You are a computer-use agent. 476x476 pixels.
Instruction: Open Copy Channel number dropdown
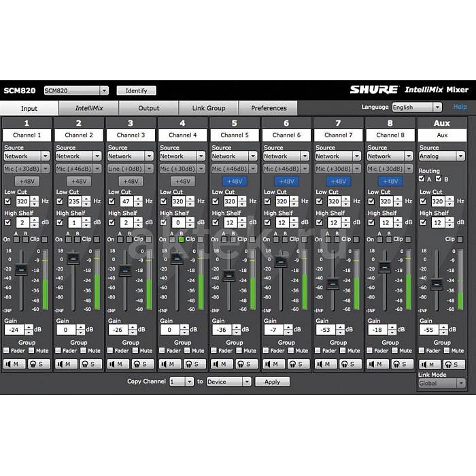pos(182,381)
